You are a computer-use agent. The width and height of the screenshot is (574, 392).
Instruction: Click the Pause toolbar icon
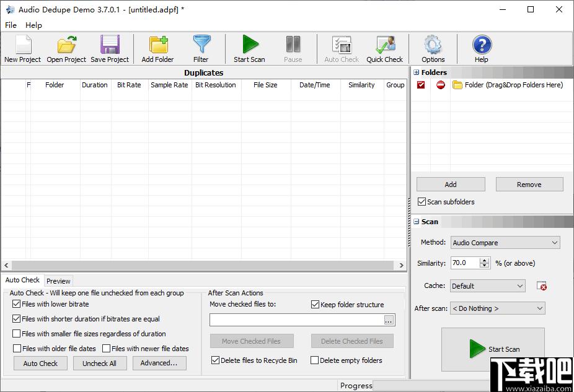pos(293,44)
